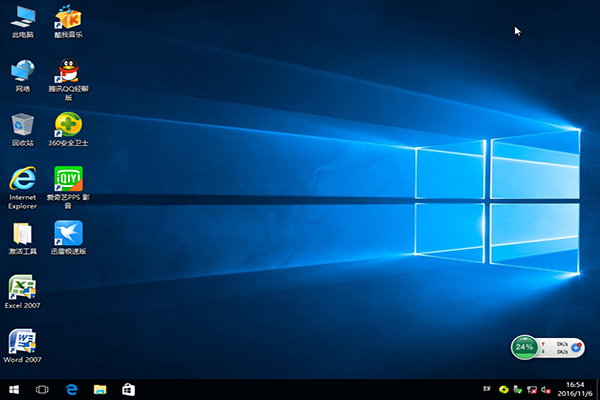Select the Word 2007 desktop shortcut
This screenshot has height=400, width=600.
(x=23, y=346)
